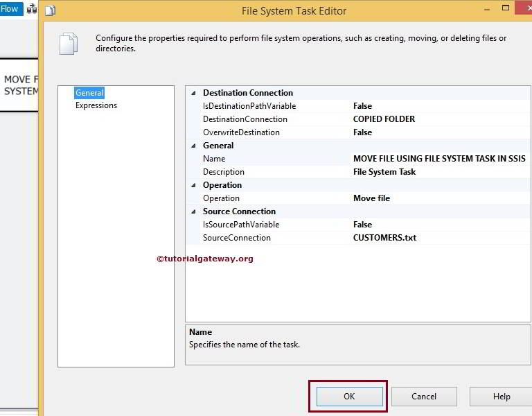The height and width of the screenshot is (416, 532).
Task: Maximize the File System Task Editor window
Action: pyautogui.click(x=506, y=8)
